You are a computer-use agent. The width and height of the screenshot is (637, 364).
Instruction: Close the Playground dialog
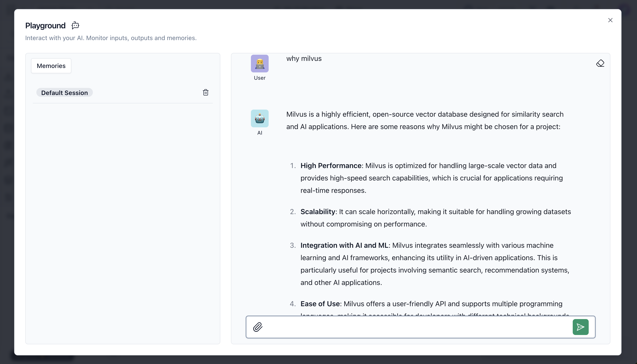click(610, 20)
